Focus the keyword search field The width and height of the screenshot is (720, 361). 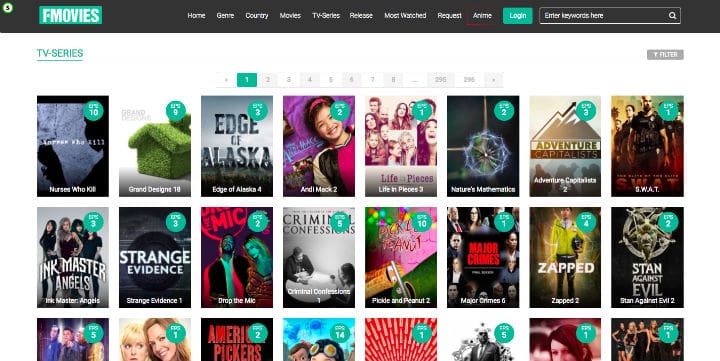point(610,16)
